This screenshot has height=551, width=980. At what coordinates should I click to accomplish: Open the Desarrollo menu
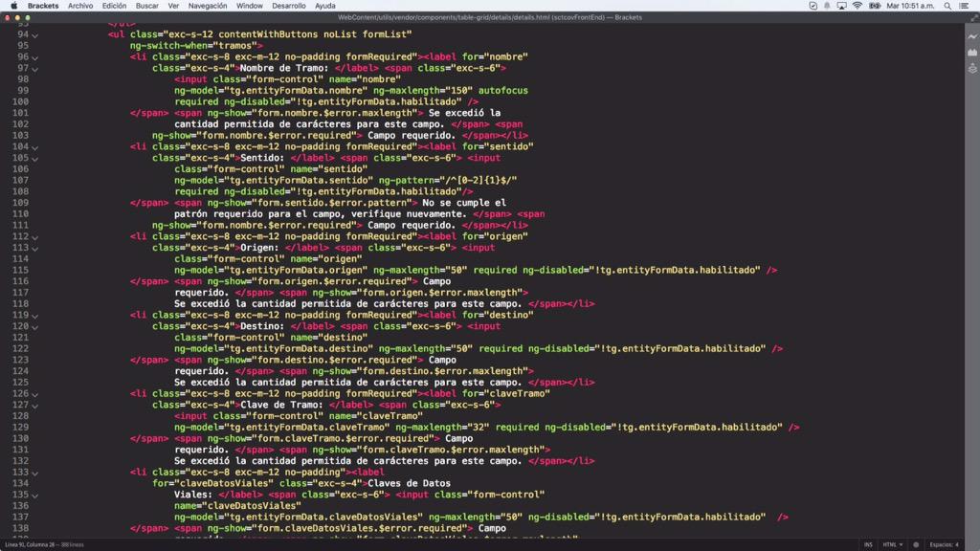click(x=289, y=6)
